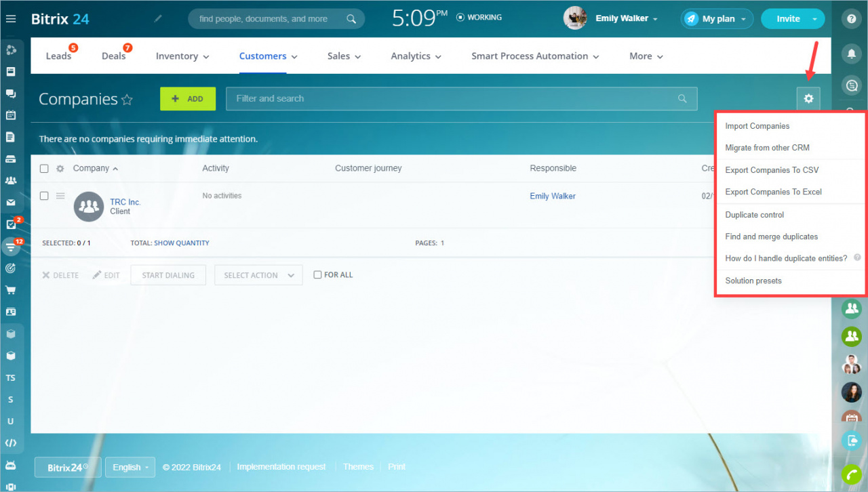The height and width of the screenshot is (492, 868).
Task: Open CRM sidebar icon with badge 12
Action: 11,246
